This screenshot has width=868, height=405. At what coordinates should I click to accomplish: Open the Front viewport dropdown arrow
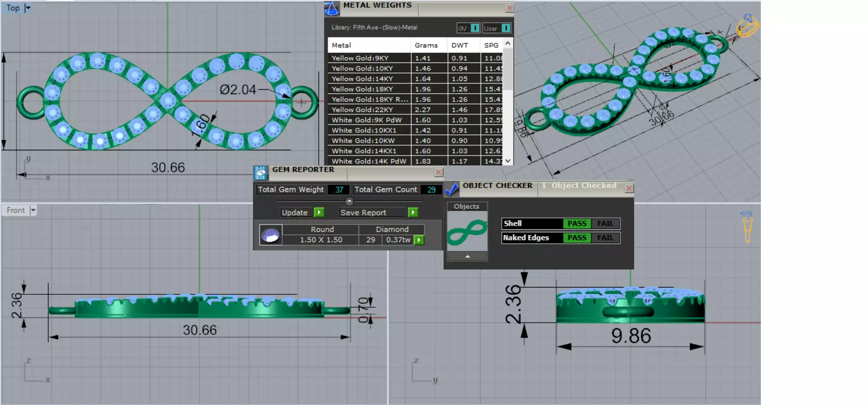[x=33, y=210]
